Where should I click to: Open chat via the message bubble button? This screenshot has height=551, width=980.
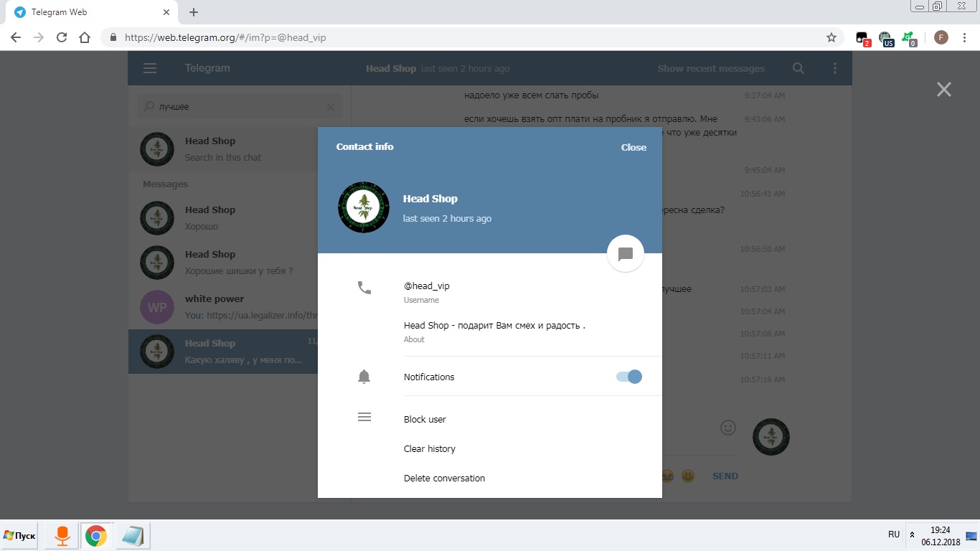(625, 254)
